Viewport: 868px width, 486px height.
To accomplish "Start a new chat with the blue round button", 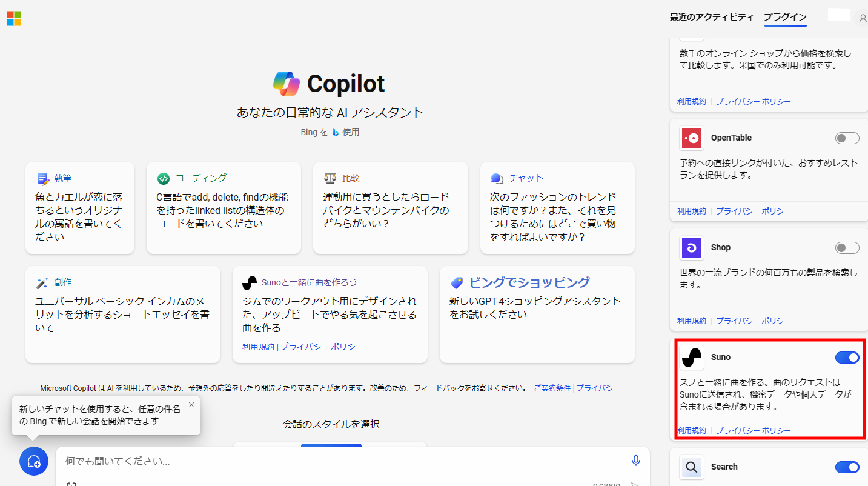I will click(x=34, y=461).
